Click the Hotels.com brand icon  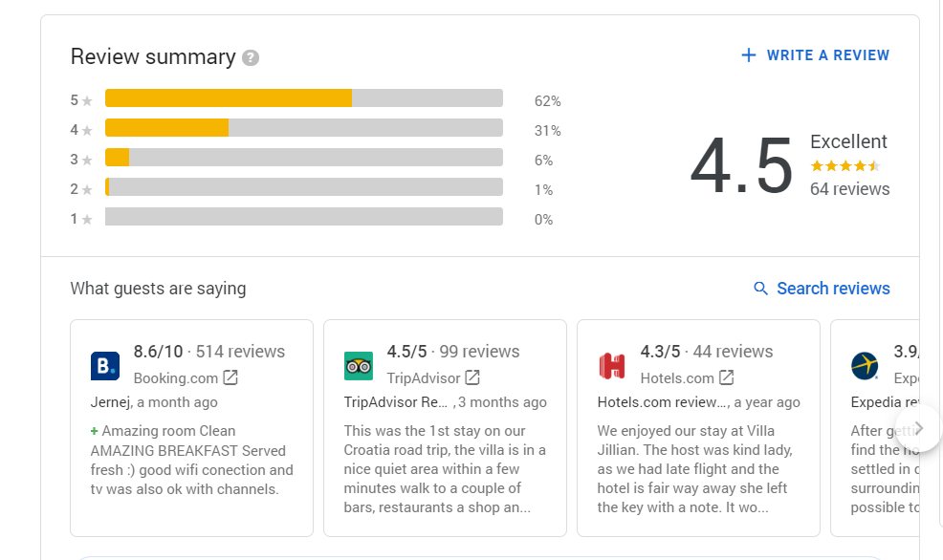[x=612, y=366]
